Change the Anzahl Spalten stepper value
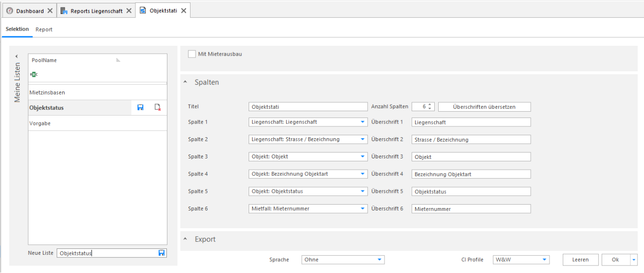The height and width of the screenshot is (273, 644). pos(430,107)
